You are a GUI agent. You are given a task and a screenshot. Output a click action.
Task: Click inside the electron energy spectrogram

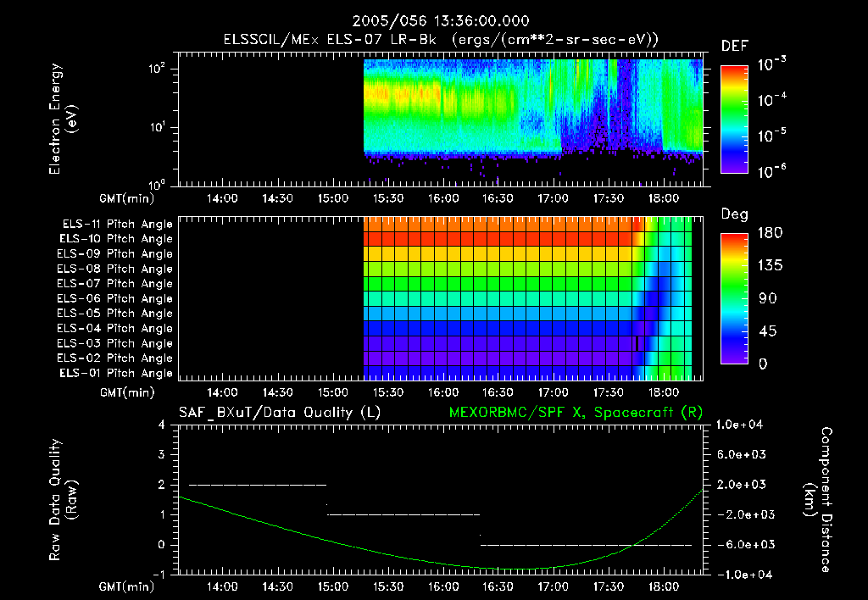(441, 119)
